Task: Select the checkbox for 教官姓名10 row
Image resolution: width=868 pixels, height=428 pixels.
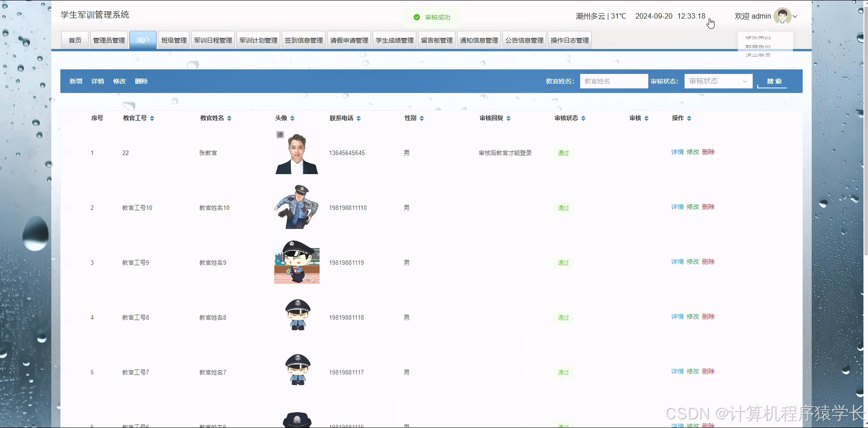Action: tap(69, 208)
